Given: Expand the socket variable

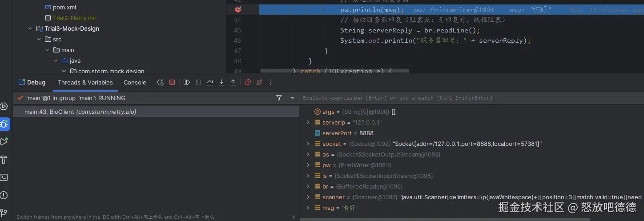Looking at the screenshot, I should tap(308, 144).
